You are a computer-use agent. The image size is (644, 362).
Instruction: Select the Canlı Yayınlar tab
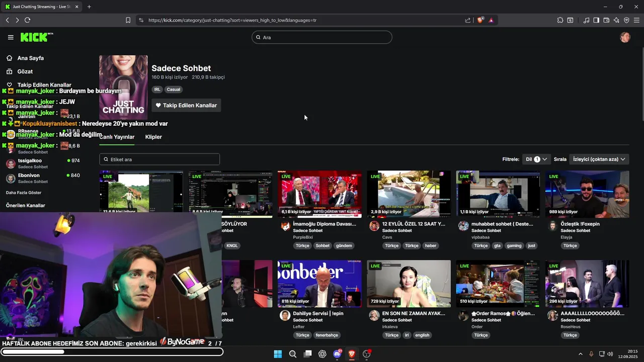[x=117, y=137]
